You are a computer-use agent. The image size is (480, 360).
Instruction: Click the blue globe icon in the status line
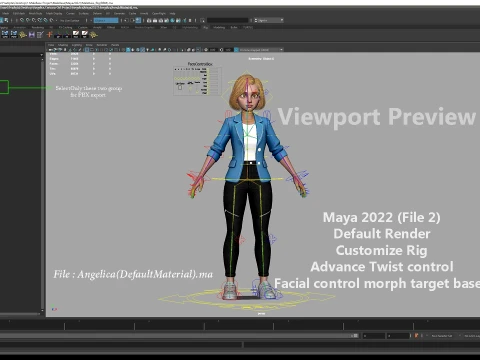[x=172, y=20]
